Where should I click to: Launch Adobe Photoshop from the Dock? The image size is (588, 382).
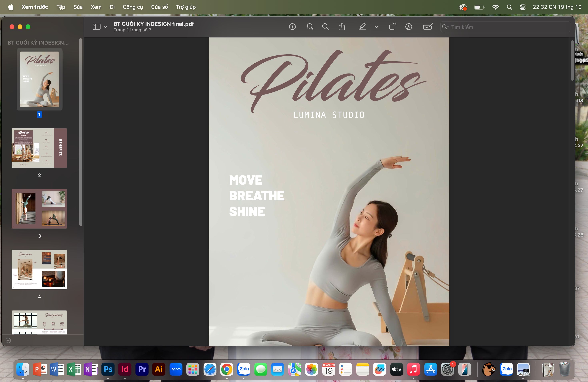pyautogui.click(x=108, y=369)
